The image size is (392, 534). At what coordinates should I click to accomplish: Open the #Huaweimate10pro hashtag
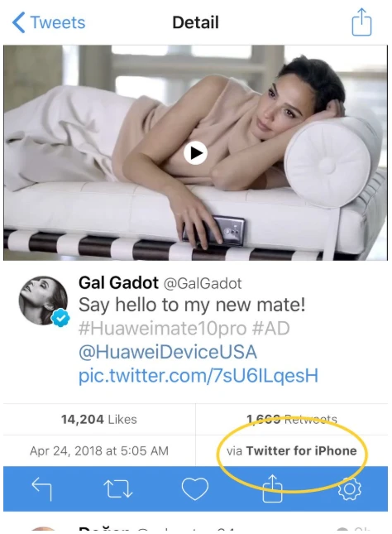coord(162,329)
